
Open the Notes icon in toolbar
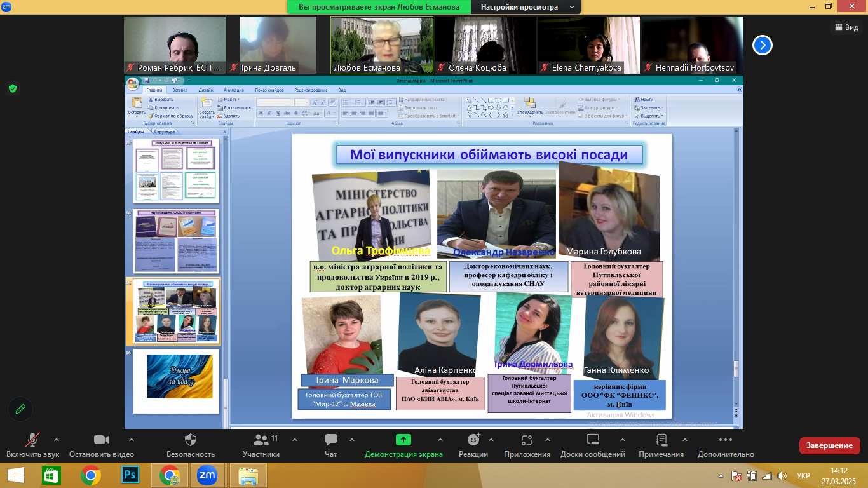(661, 440)
